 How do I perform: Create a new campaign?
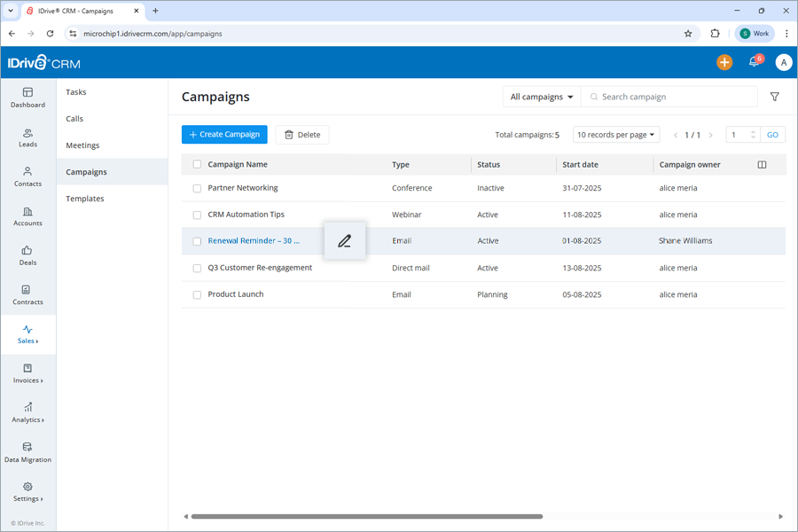click(x=223, y=134)
